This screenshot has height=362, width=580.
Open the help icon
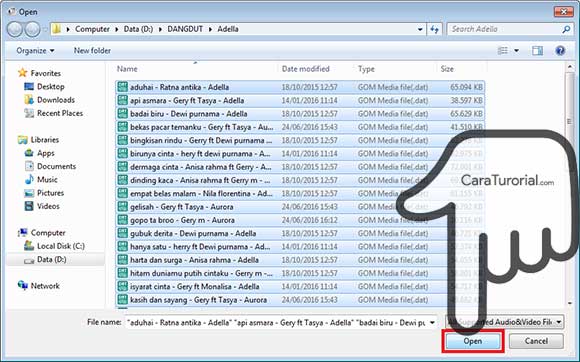coord(560,51)
